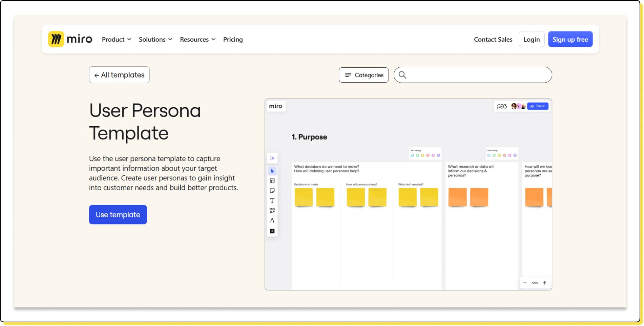Click left sticky under How will personas help?
The image size is (644, 326).
coord(356,197)
